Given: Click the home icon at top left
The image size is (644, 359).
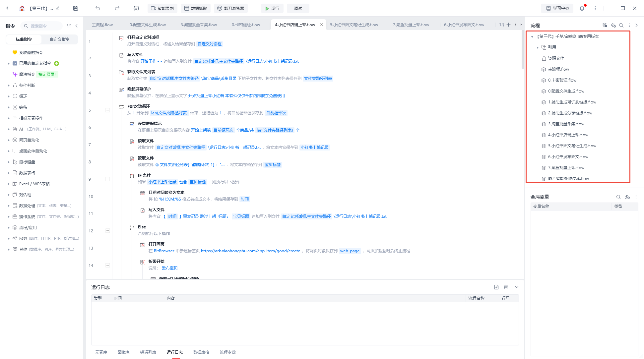Looking at the screenshot, I should pyautogui.click(x=22, y=8).
